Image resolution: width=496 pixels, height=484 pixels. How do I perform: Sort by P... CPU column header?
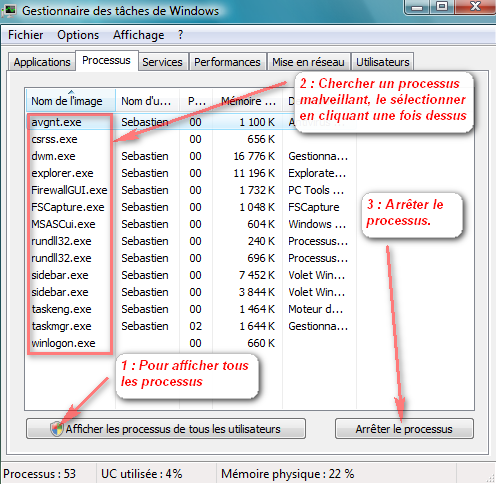click(x=196, y=100)
